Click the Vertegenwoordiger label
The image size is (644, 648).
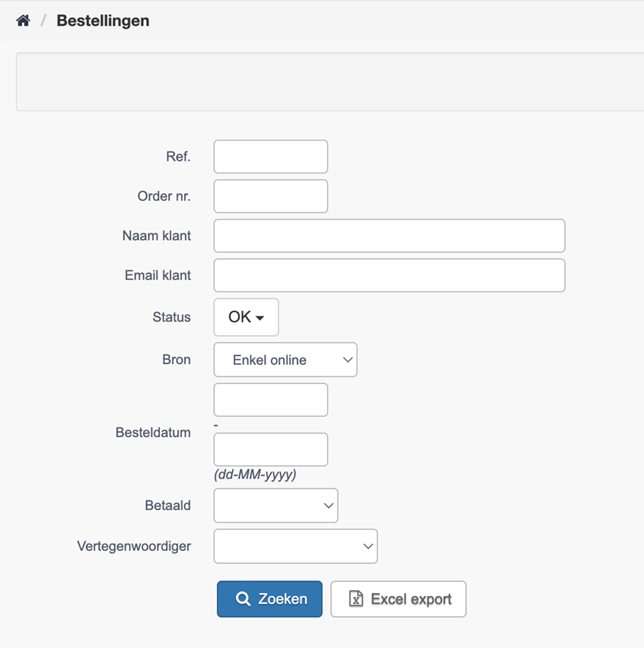[x=133, y=546]
